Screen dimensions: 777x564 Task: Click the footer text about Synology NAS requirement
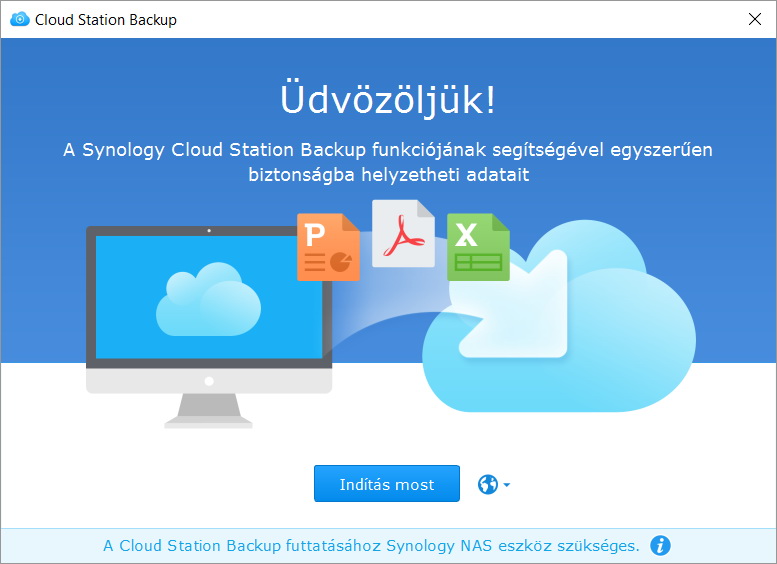[371, 546]
